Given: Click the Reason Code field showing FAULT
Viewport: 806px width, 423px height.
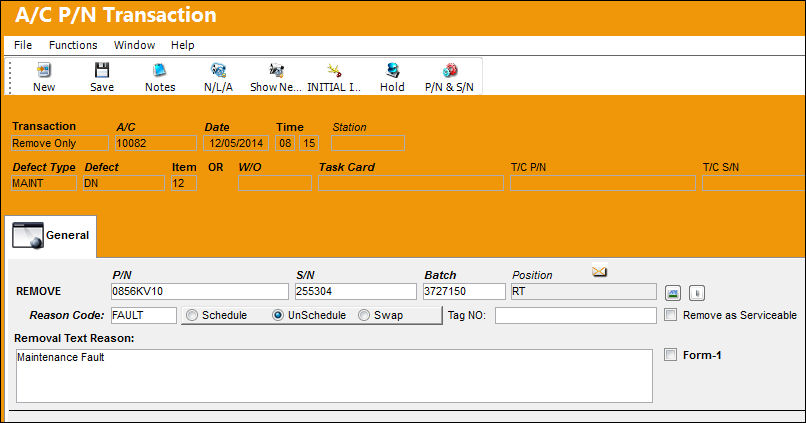Looking at the screenshot, I should tap(144, 315).
